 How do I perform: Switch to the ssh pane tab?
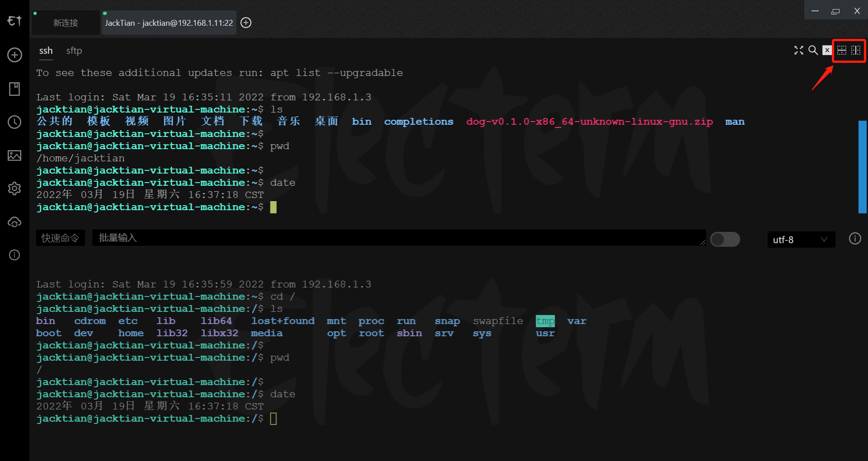[46, 51]
